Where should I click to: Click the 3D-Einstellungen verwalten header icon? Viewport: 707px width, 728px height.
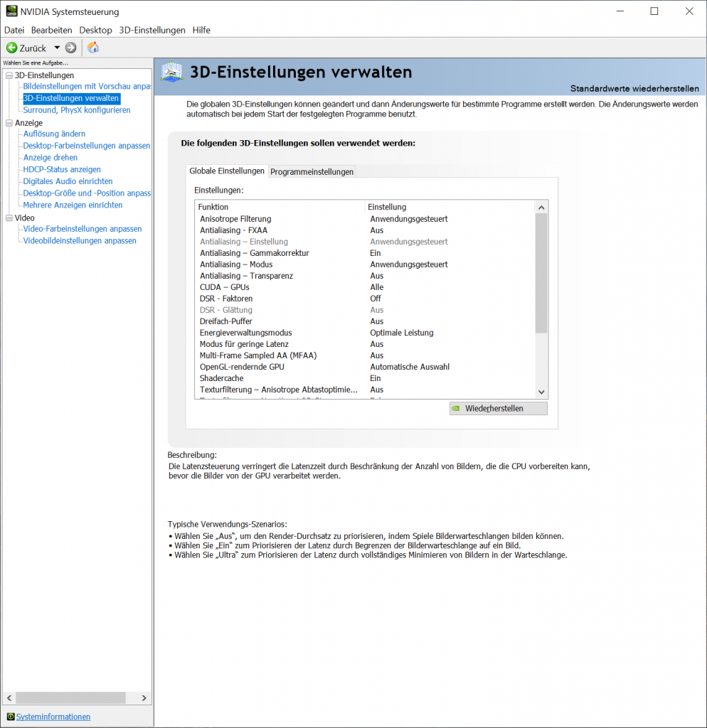(x=172, y=72)
